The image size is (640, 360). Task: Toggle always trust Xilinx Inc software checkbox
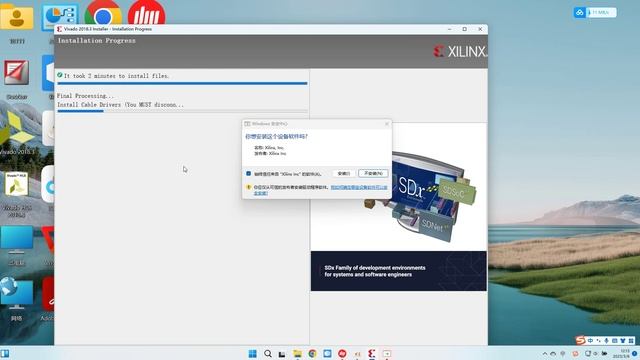249,173
